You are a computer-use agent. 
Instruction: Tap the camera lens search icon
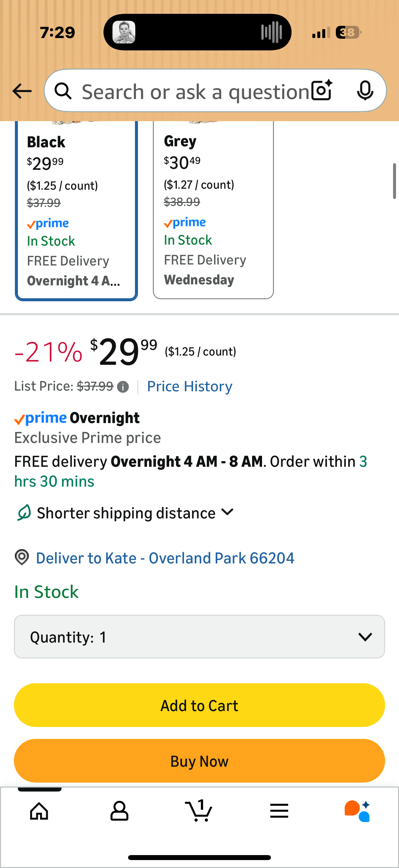322,91
